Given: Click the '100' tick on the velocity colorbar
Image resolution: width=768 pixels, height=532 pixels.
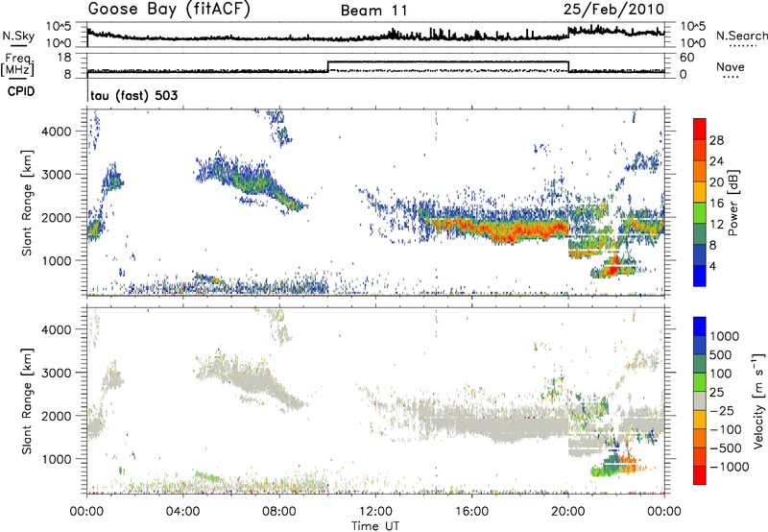Looking at the screenshot, I should 721,374.
